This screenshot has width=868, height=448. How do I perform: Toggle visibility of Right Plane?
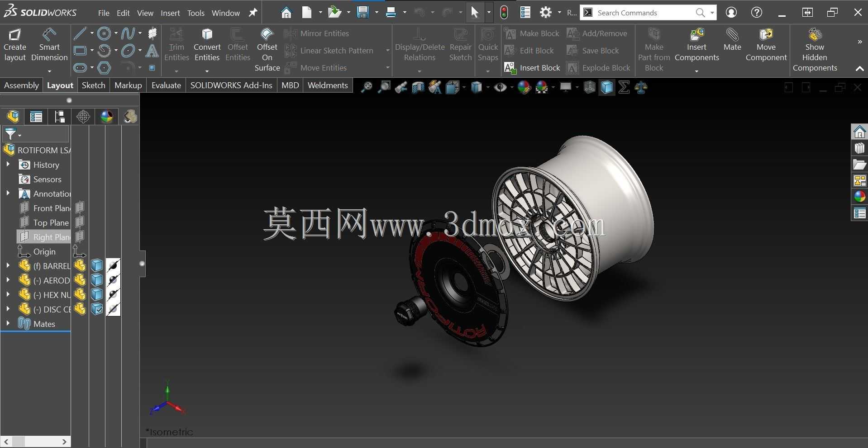pyautogui.click(x=80, y=237)
